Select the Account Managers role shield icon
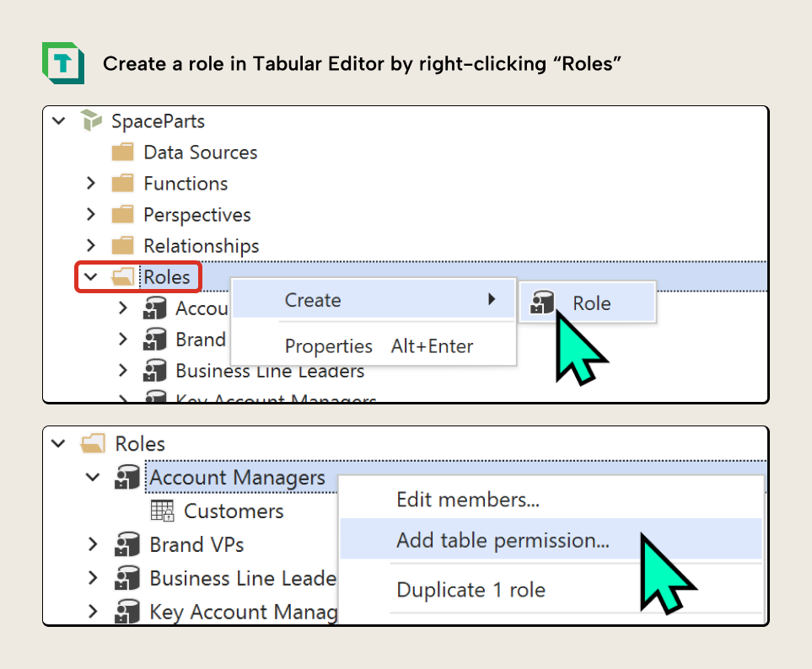This screenshot has height=669, width=812. coord(126,477)
